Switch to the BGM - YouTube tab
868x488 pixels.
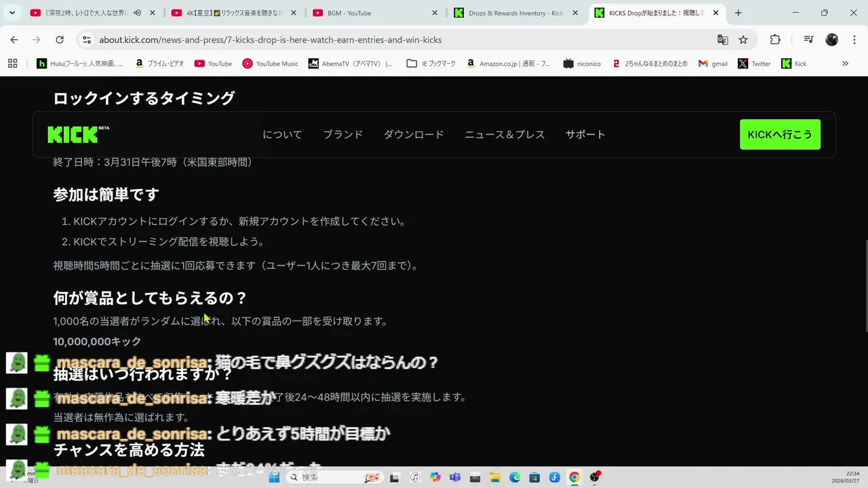pyautogui.click(x=374, y=13)
